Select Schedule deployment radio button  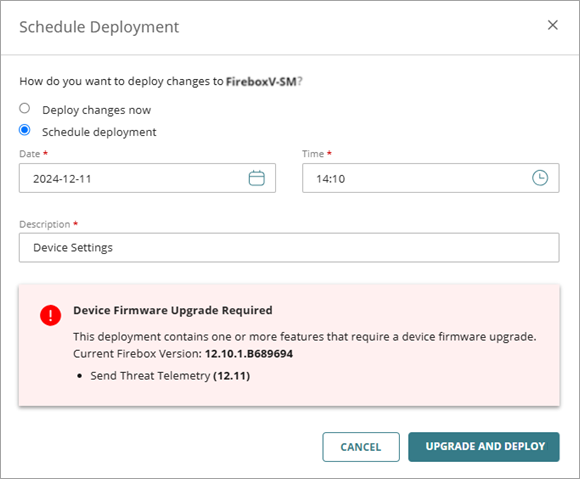[25, 130]
